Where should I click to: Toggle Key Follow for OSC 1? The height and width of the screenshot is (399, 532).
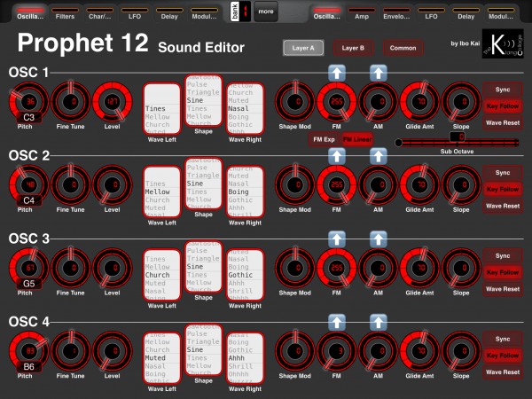503,106
